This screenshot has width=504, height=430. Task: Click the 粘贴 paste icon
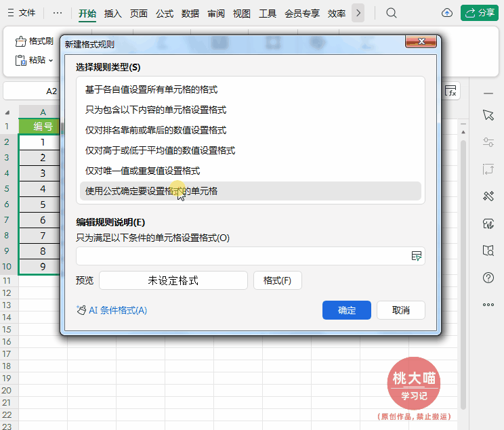[x=20, y=60]
